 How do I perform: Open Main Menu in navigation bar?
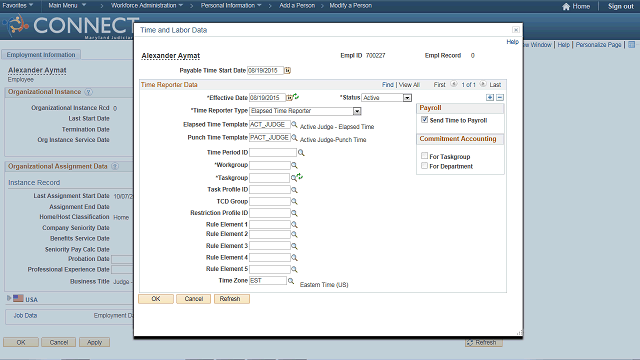(67, 5)
